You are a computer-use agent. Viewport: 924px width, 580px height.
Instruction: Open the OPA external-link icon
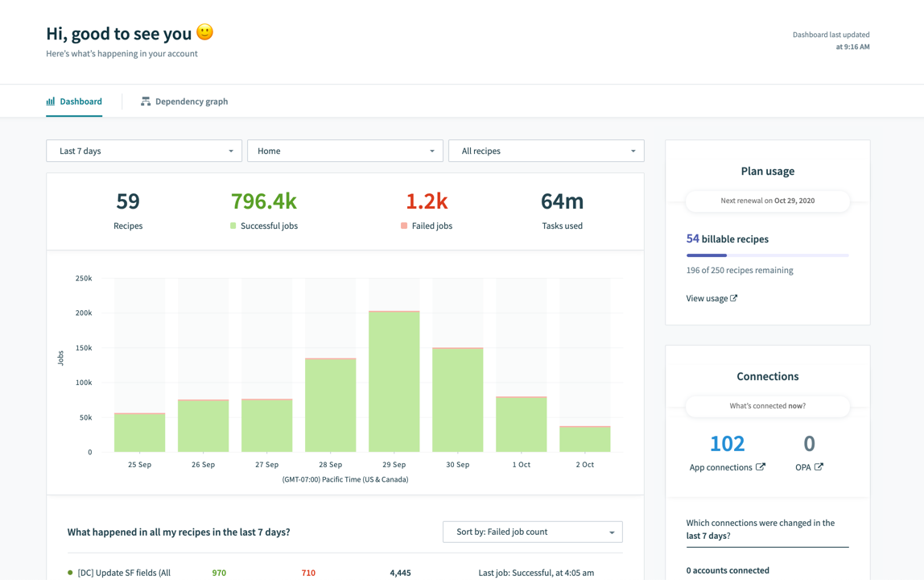pos(820,466)
